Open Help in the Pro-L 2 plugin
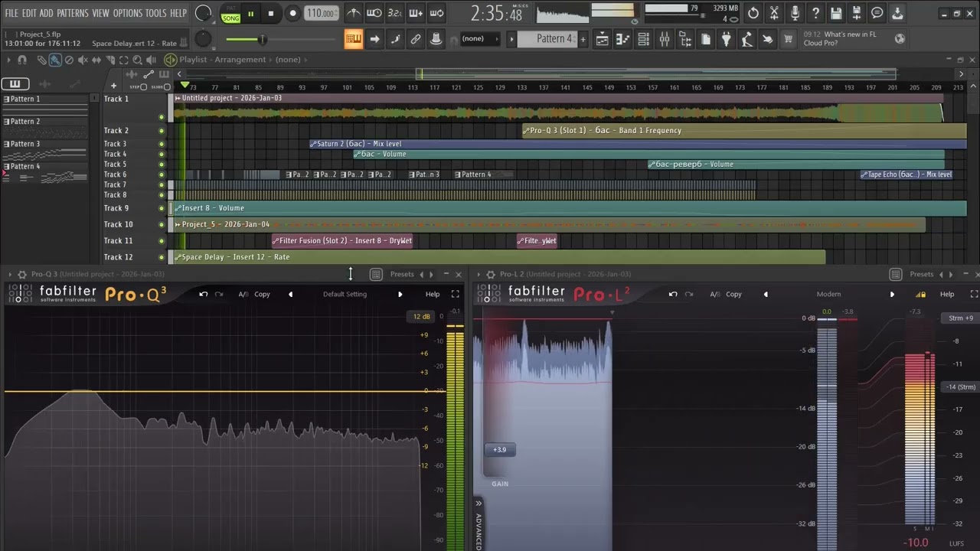980x551 pixels. pyautogui.click(x=947, y=294)
